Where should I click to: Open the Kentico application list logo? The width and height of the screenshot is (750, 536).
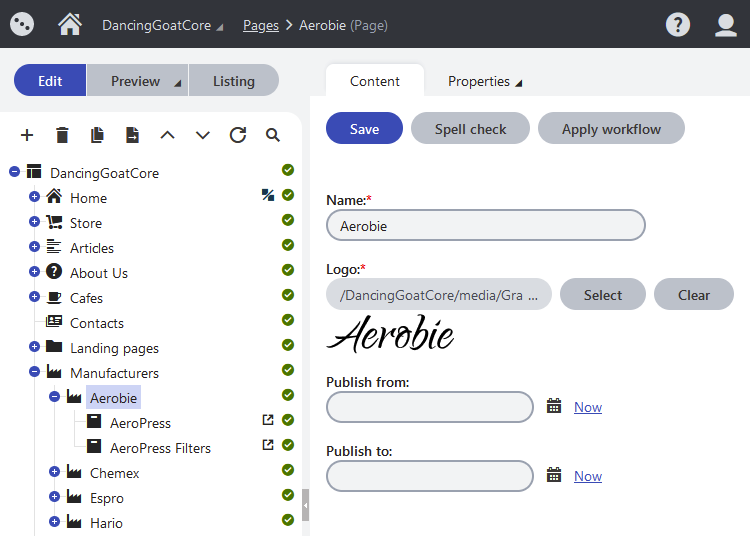pyautogui.click(x=22, y=24)
